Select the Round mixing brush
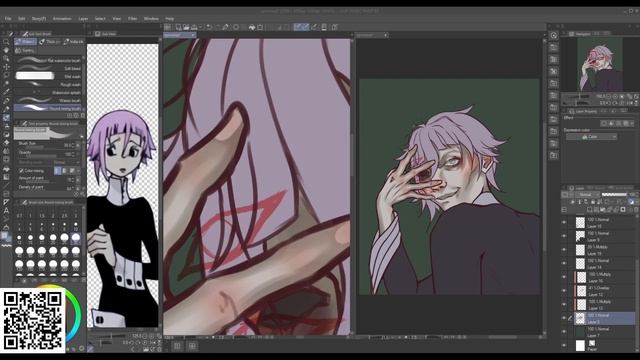 pos(48,108)
